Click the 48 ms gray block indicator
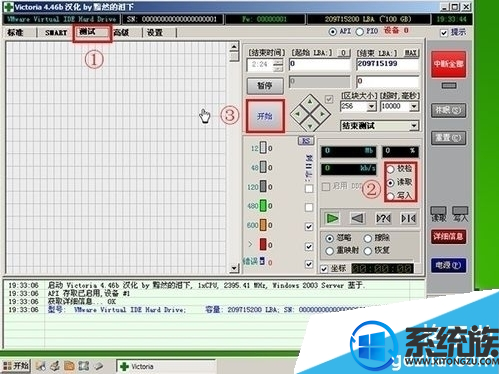Viewport: 499px width, 374px height. pos(263,167)
